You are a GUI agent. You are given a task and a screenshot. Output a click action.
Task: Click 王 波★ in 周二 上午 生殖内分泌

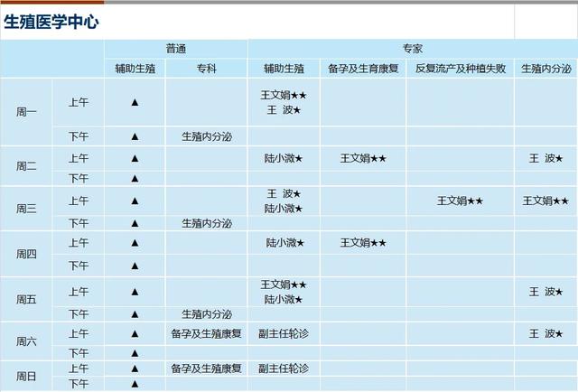click(545, 159)
